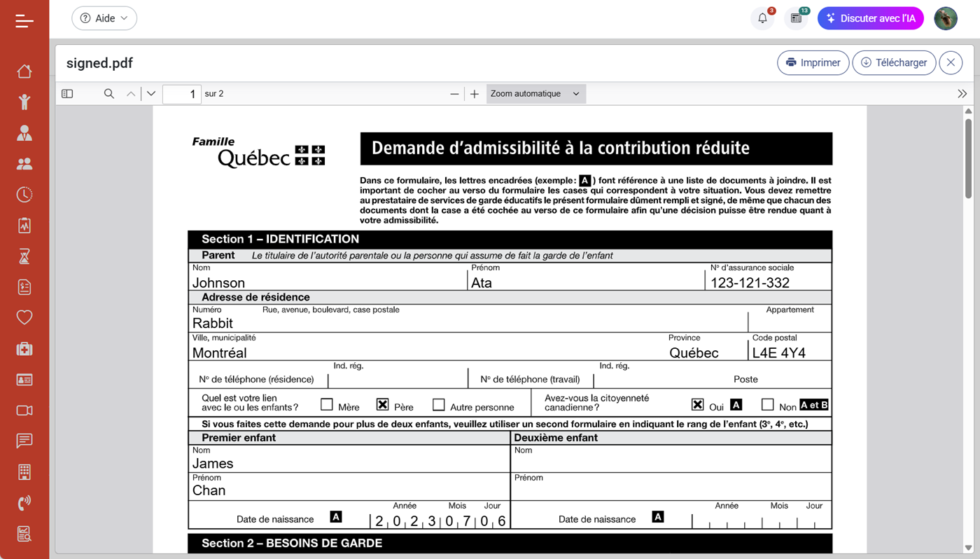Go to the next PDF page
Screen dimensions: 980x559
pyautogui.click(x=151, y=94)
